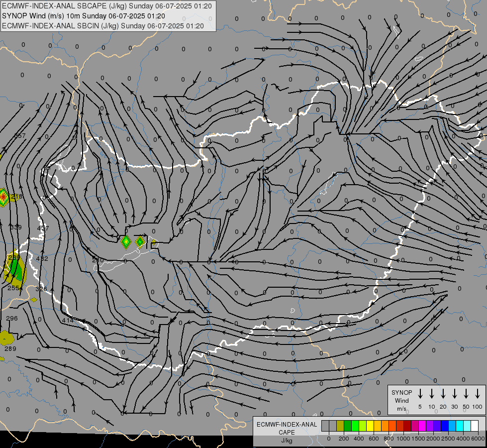487x448 pixels.
Task: Click the '600' tick label in CAPE legend
Action: click(374, 439)
